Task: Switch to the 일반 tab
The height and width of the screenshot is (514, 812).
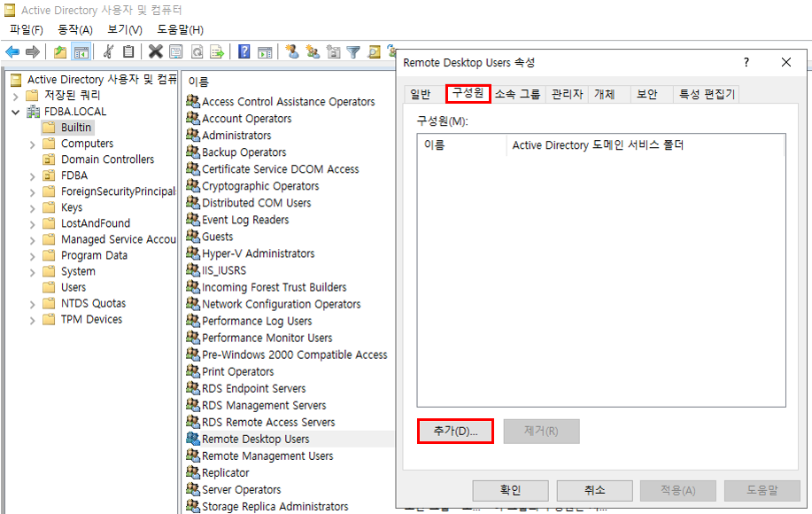Action: pyautogui.click(x=421, y=94)
